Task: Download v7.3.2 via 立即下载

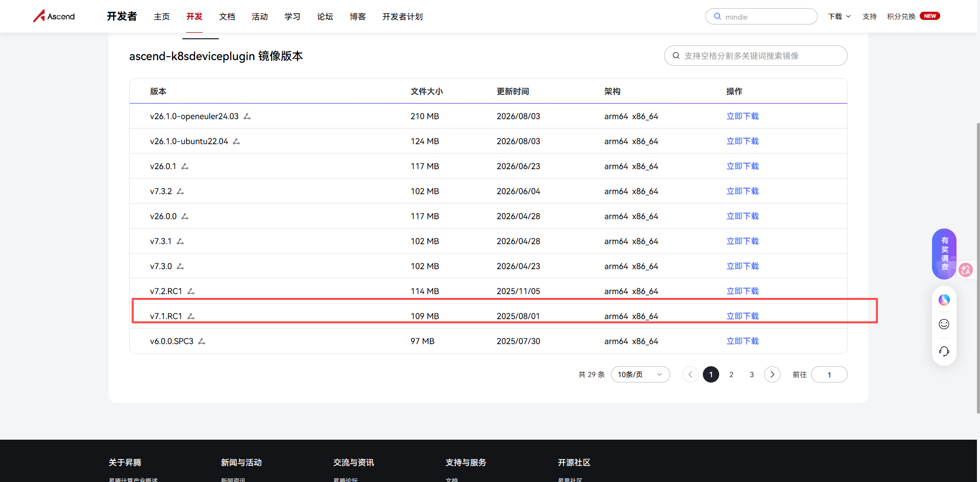Action: [743, 191]
